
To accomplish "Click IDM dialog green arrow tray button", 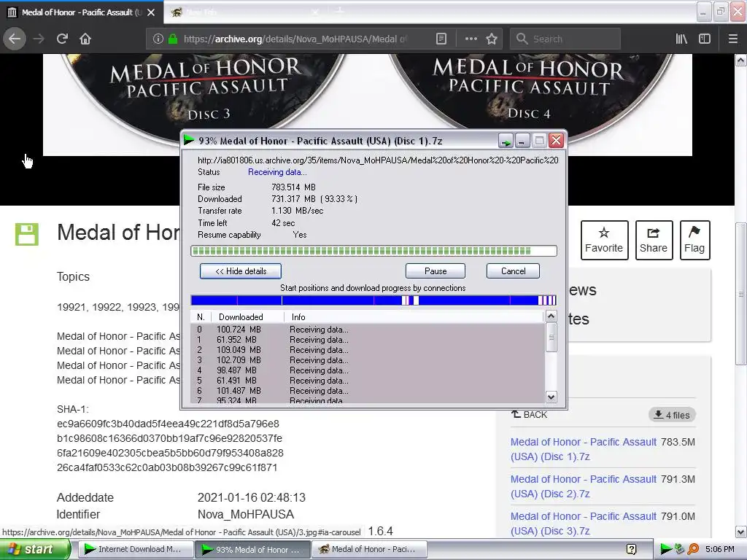I will click(506, 141).
